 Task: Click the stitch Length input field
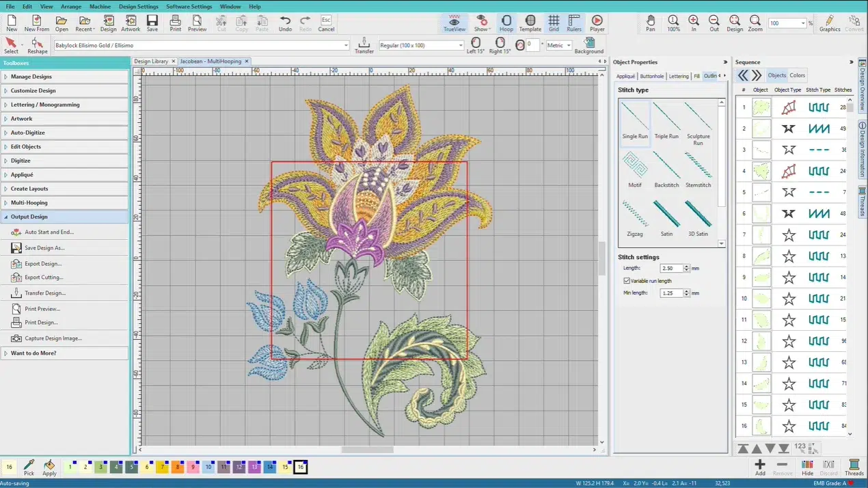[671, 269]
